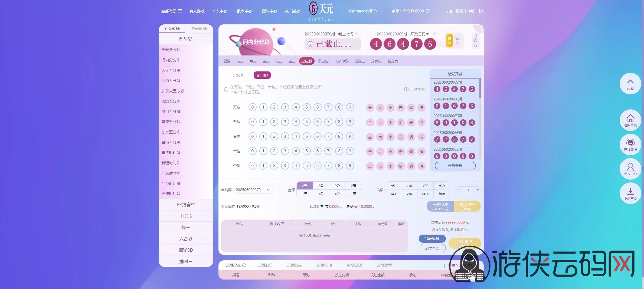Increase multiplier with plus stepper

click(x=478, y=190)
